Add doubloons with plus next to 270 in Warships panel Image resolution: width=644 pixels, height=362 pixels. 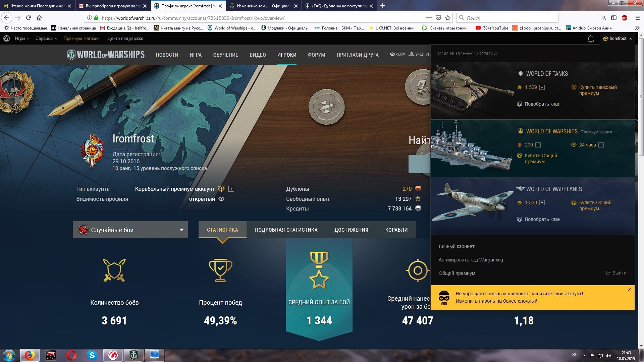pyautogui.click(x=538, y=145)
